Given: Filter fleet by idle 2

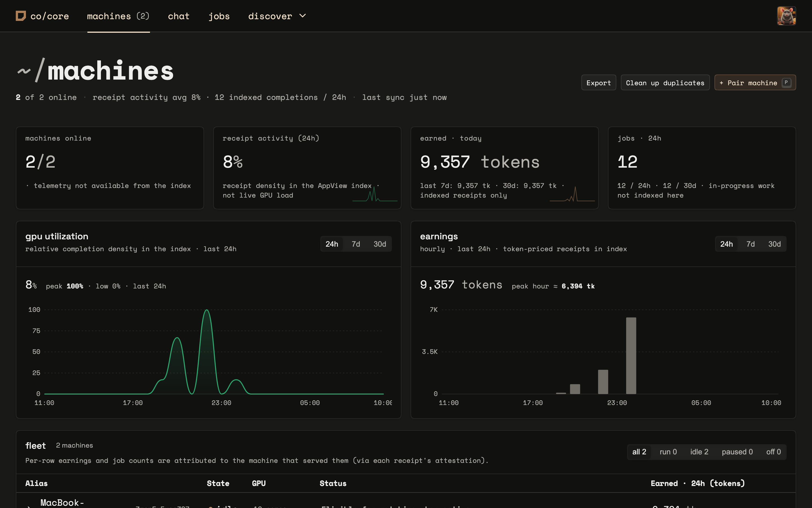Looking at the screenshot, I should [699, 452].
